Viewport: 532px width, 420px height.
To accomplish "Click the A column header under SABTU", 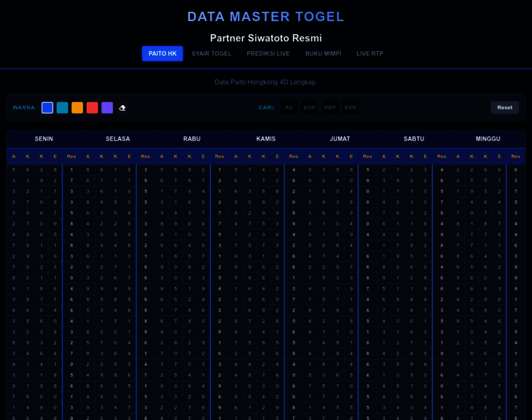I will 384,156.
